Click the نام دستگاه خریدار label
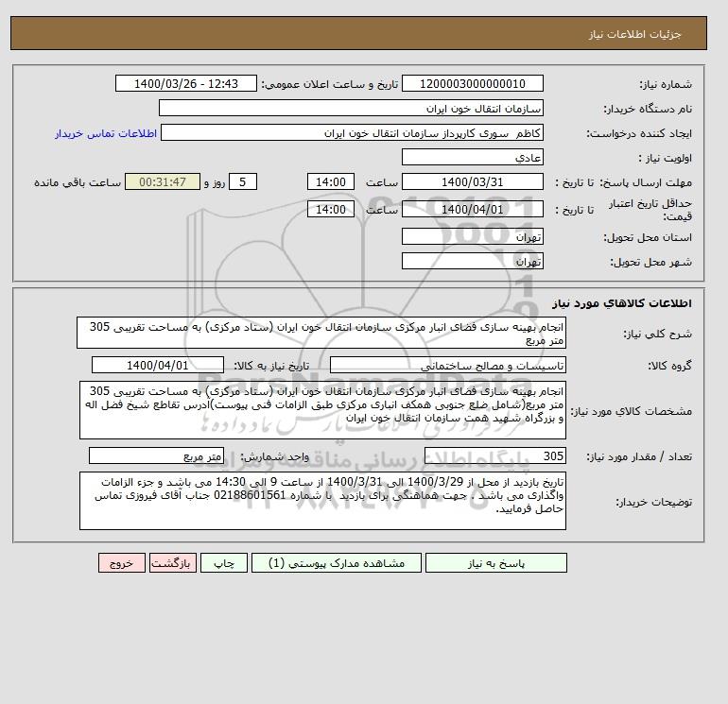The image size is (728, 704). (x=648, y=109)
